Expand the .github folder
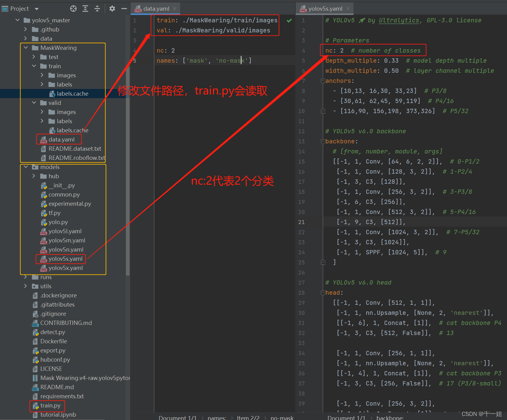This screenshot has height=420, width=507. point(26,29)
